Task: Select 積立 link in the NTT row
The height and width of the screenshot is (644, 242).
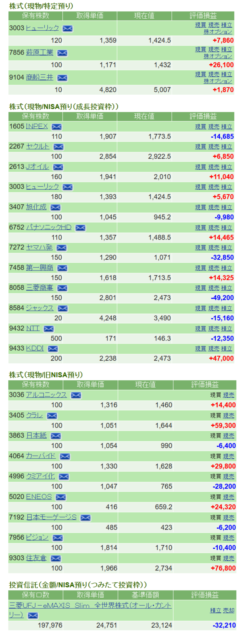Action: point(226,329)
